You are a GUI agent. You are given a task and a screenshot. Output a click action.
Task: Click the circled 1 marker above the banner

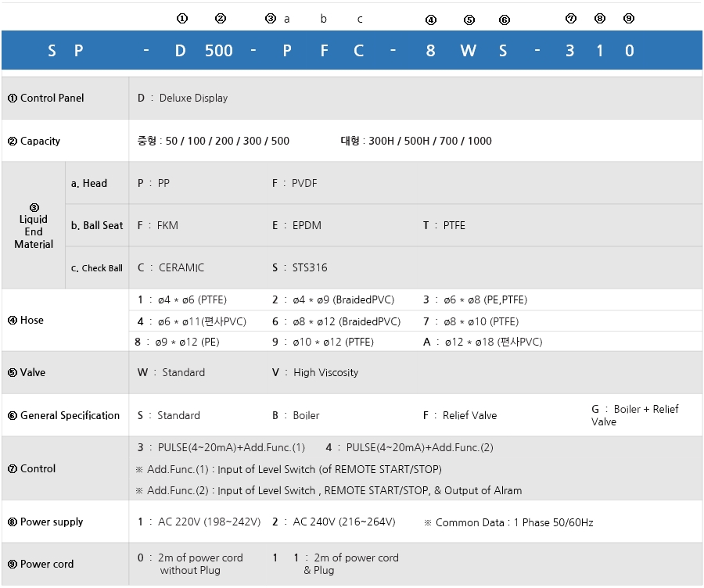[182, 19]
